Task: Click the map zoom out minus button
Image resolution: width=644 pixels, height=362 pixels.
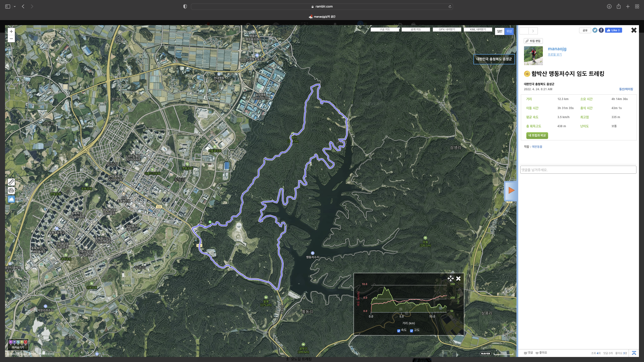Action: 11,39
